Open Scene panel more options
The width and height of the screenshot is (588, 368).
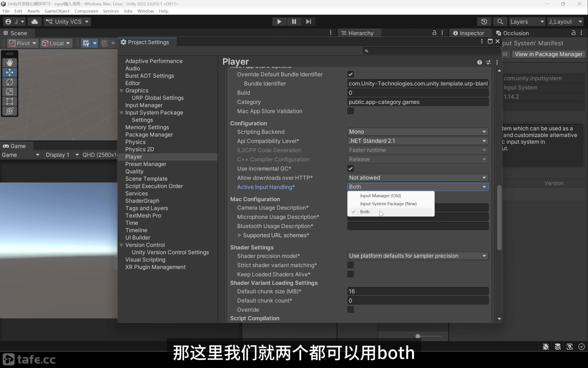[331, 33]
